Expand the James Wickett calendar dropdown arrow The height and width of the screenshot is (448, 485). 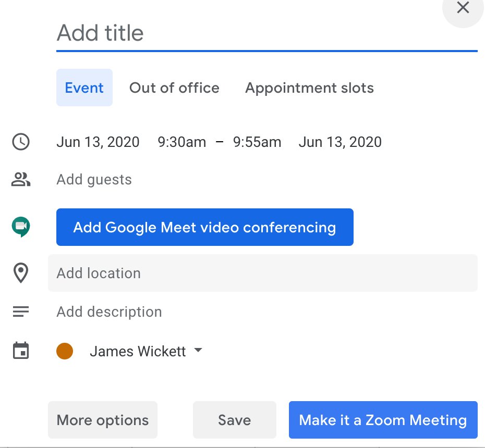(198, 350)
